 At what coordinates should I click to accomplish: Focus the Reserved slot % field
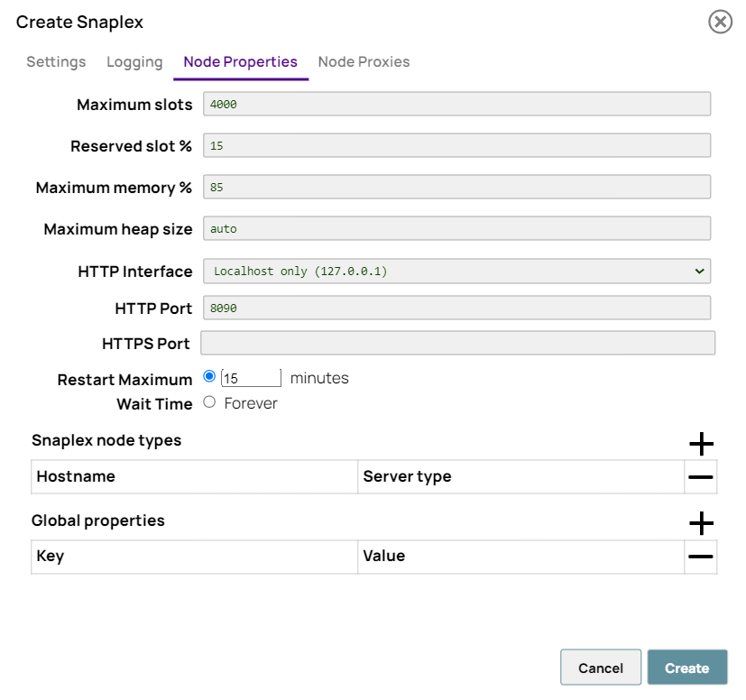[456, 146]
